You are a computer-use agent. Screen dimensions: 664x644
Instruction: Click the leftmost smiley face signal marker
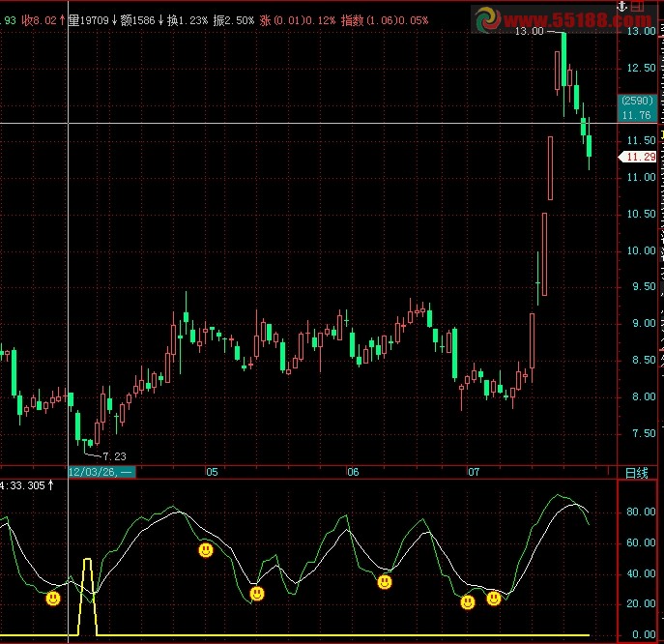click(53, 599)
